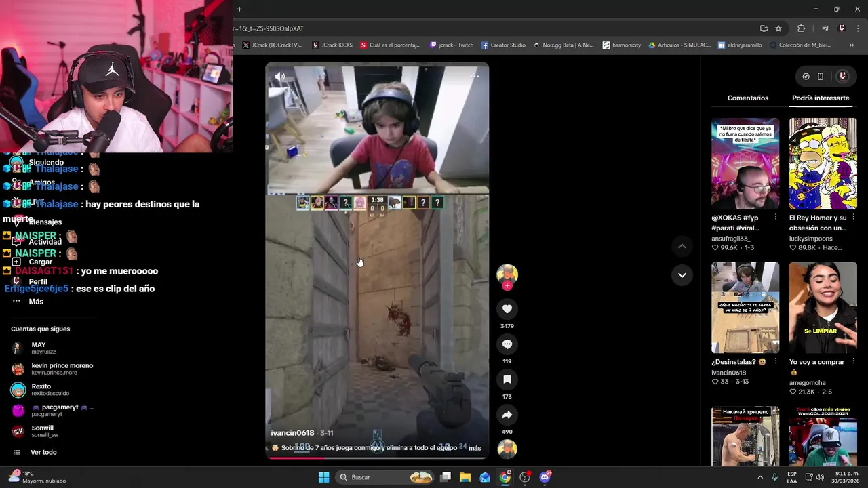
Task: Save the video with the bookmark icon
Action: 507,380
